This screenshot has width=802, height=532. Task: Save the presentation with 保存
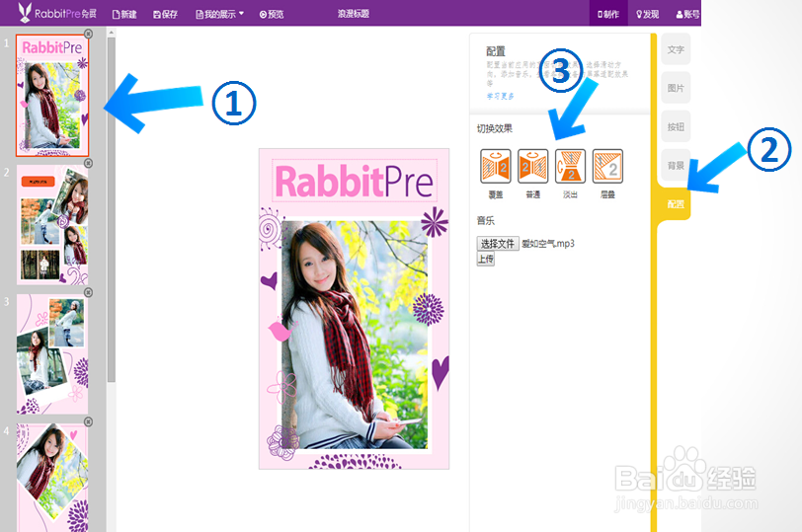[165, 14]
